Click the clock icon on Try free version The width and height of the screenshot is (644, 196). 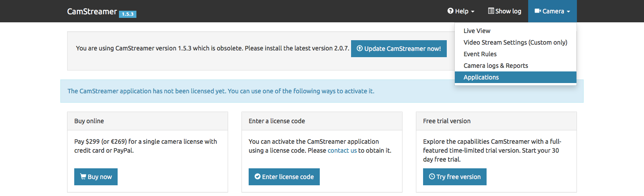click(x=432, y=177)
